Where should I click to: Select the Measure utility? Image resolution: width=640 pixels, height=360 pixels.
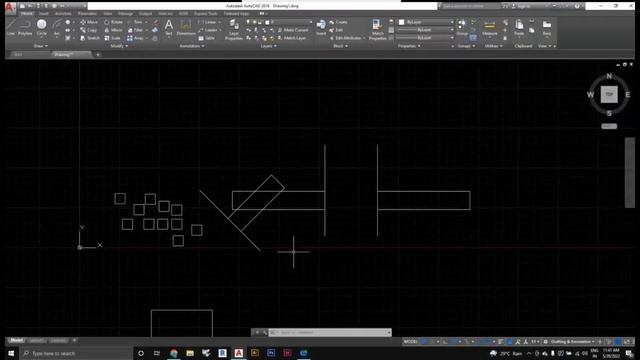tap(489, 27)
